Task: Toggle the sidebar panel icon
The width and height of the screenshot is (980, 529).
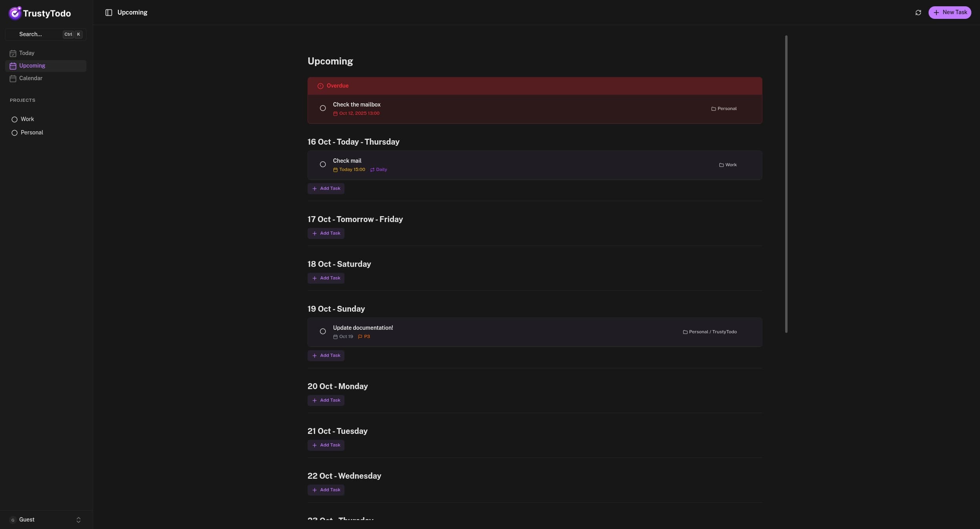Action: pyautogui.click(x=109, y=13)
